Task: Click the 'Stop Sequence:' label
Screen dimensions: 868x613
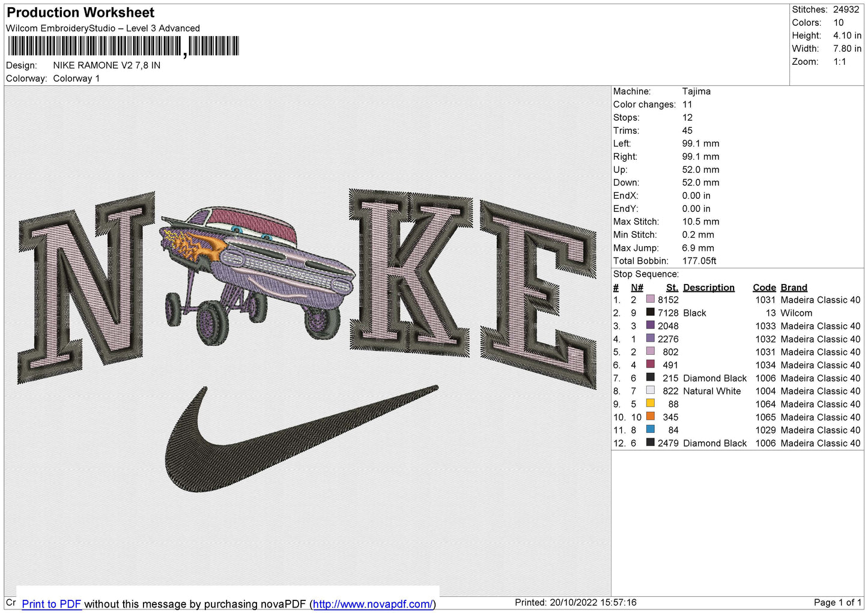Action: pos(646,274)
